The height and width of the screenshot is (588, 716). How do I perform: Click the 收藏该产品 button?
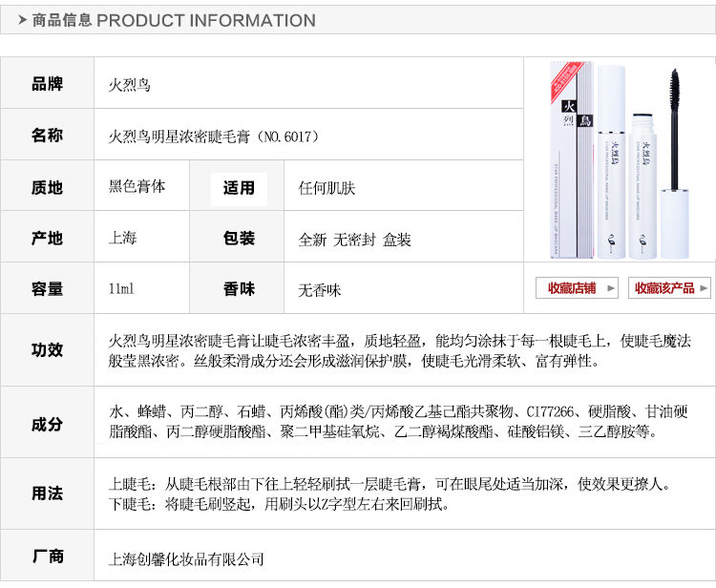tap(663, 288)
